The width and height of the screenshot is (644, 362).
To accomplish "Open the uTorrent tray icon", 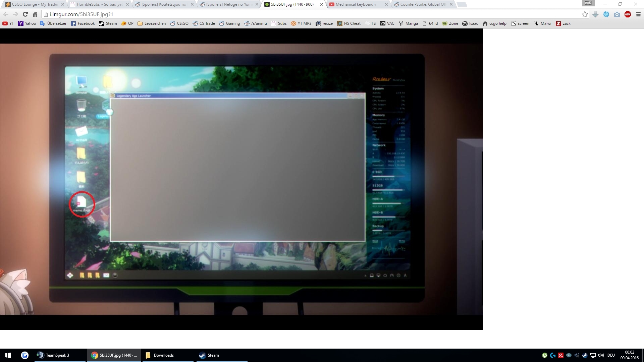I will (x=545, y=355).
